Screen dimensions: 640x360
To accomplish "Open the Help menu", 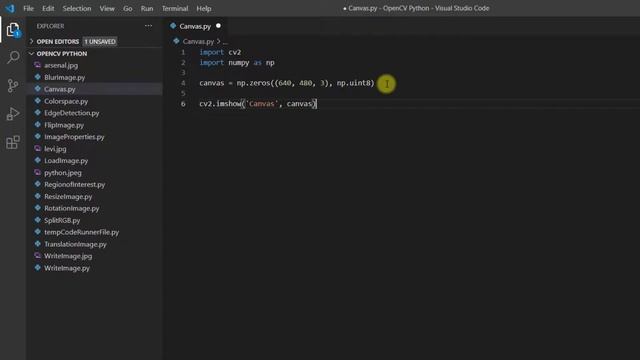I will pyautogui.click(x=204, y=8).
